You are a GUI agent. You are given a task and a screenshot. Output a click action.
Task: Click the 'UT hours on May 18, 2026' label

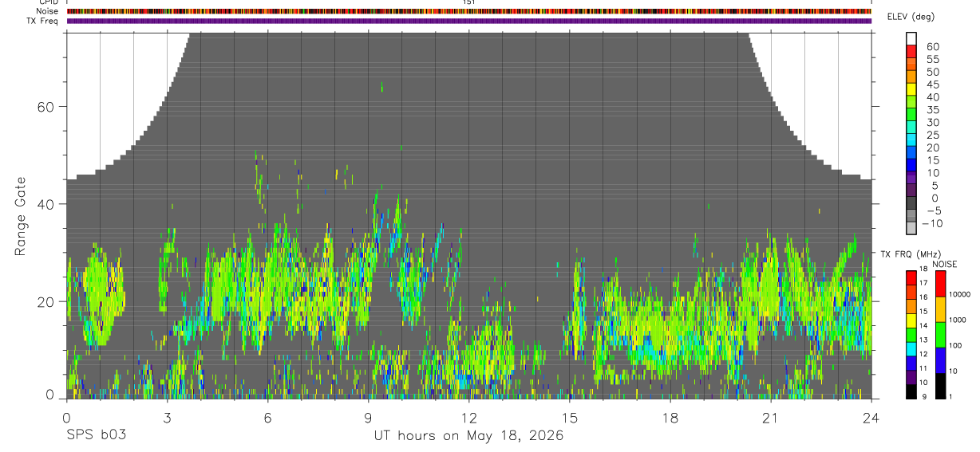click(469, 435)
